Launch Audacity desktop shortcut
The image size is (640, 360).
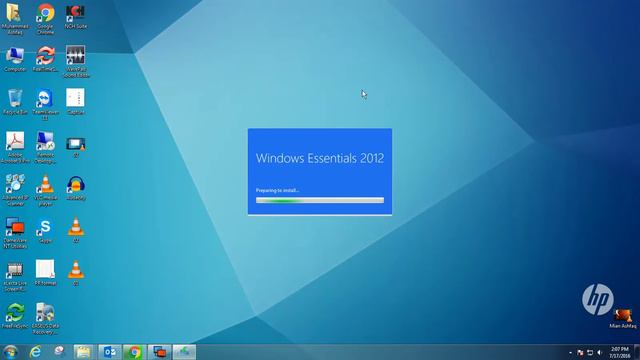pos(76,188)
